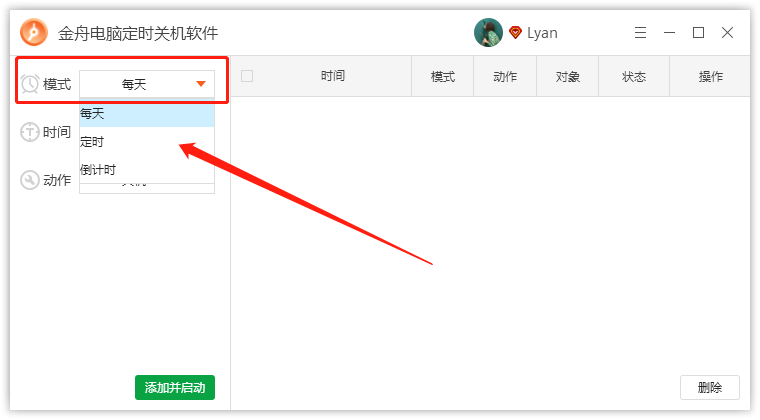This screenshot has width=760, height=420.
Task: Click the 模式 label in left panel
Action: pyautogui.click(x=57, y=84)
